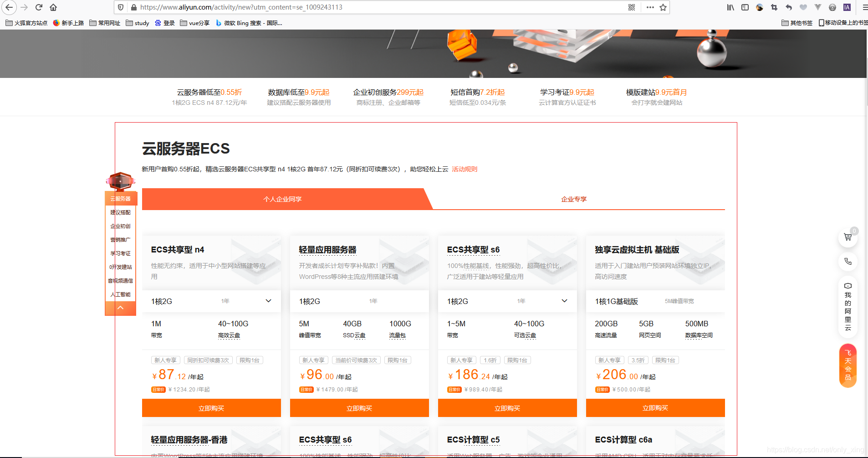
Task: Open the library bookshelf icon
Action: [x=730, y=7]
